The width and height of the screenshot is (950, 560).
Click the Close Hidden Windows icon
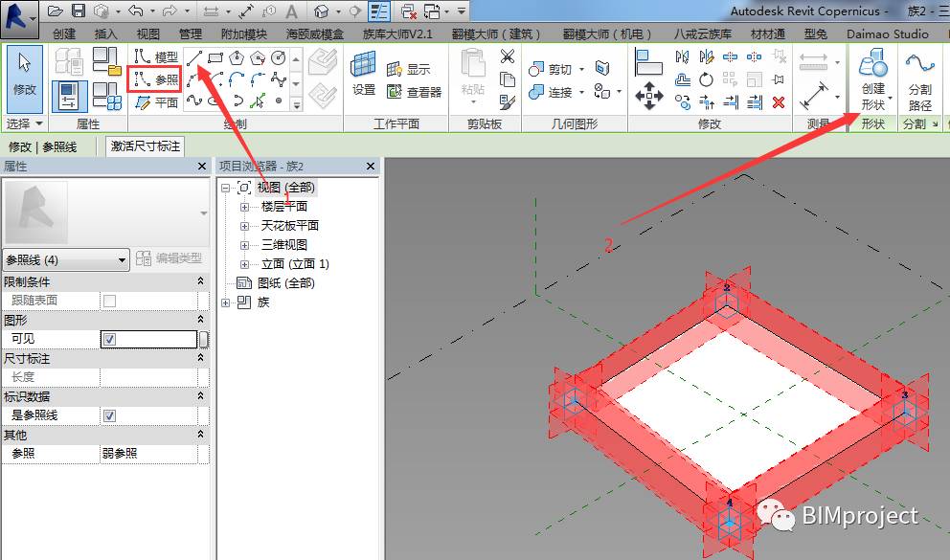tap(410, 11)
